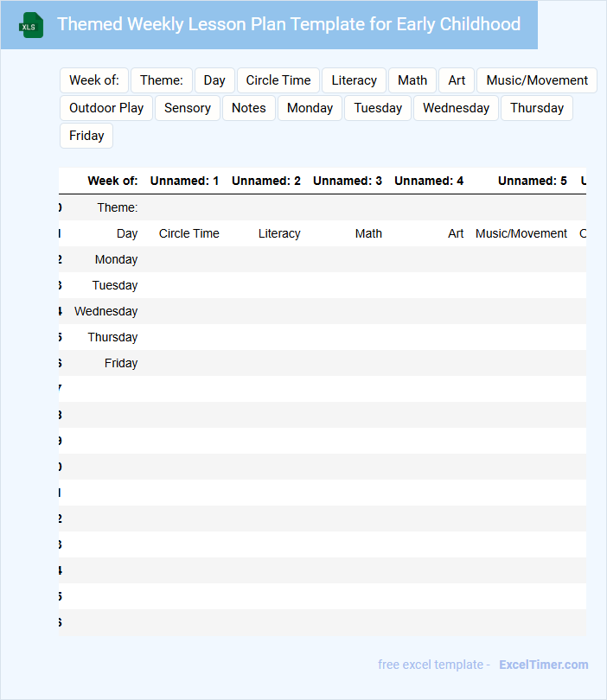
Task: Click the 'Friday' table row cell
Action: click(121, 363)
